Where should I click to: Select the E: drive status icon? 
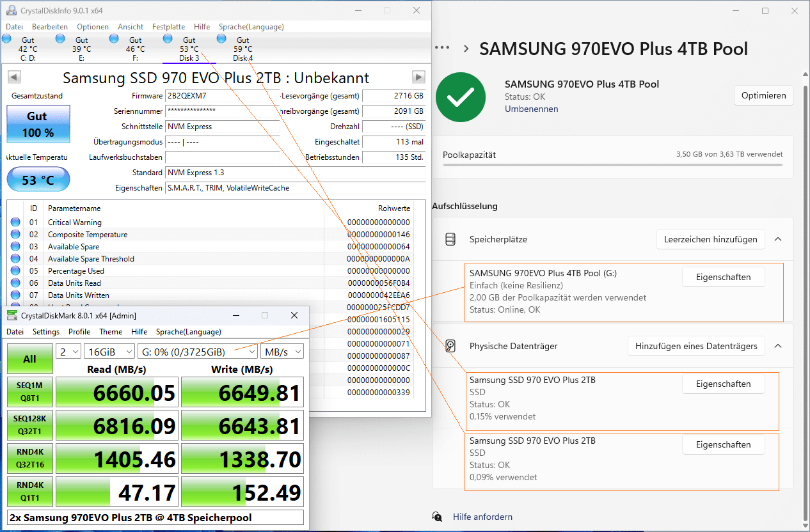pos(60,38)
